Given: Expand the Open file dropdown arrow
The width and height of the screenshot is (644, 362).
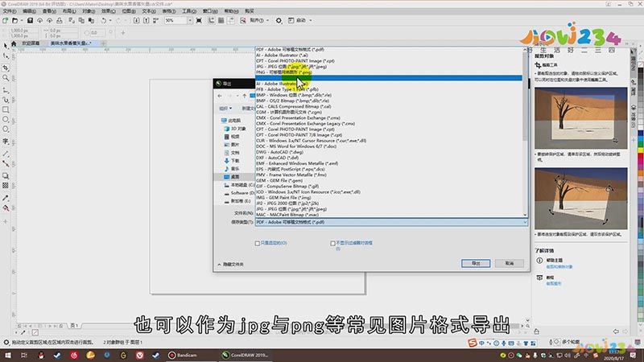Looking at the screenshot, I should point(22,20).
